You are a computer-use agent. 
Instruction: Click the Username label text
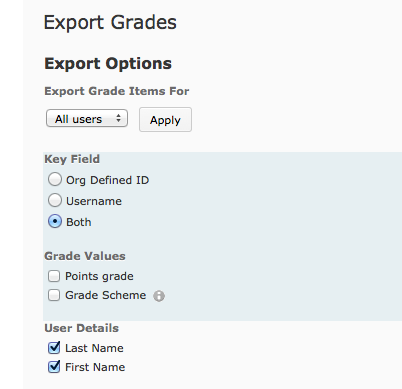pyautogui.click(x=94, y=201)
